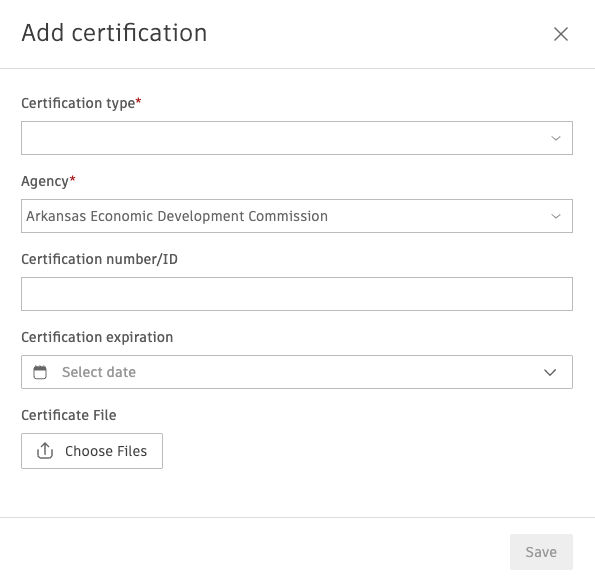Open the Certification type dropdown field
Screen dimensions: 595x583
click(x=297, y=138)
